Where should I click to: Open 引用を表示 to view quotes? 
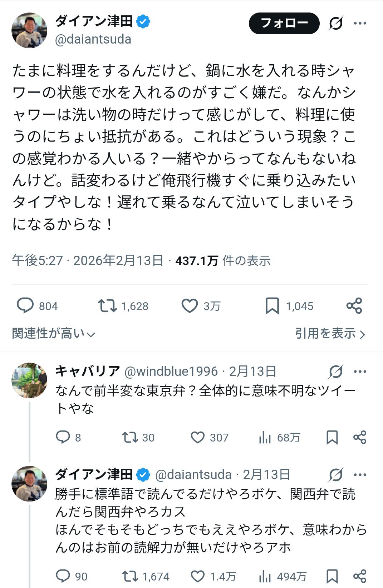[x=330, y=334]
